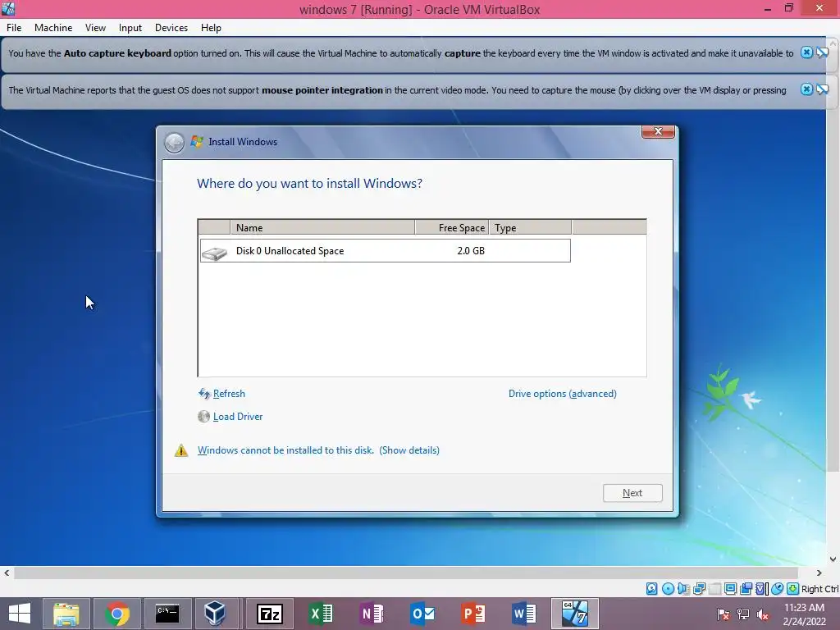Open PowerPoint from taskbar

[473, 614]
